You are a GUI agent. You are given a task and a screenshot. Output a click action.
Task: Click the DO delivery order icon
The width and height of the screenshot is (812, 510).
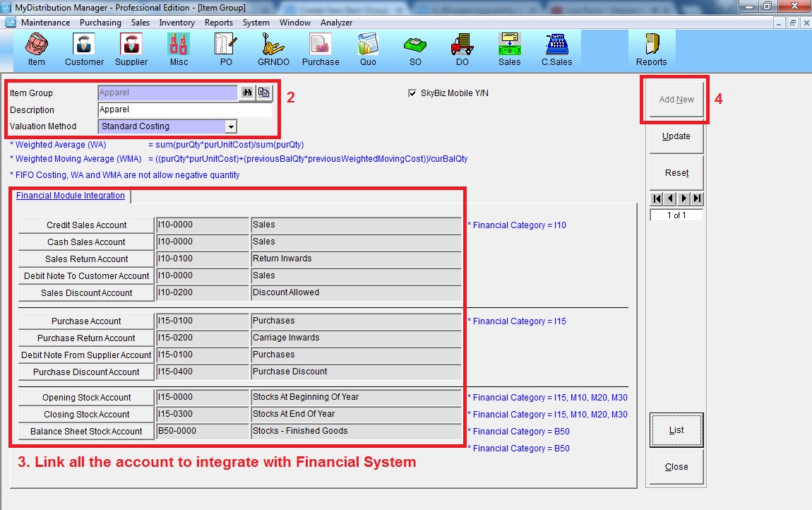[462, 49]
